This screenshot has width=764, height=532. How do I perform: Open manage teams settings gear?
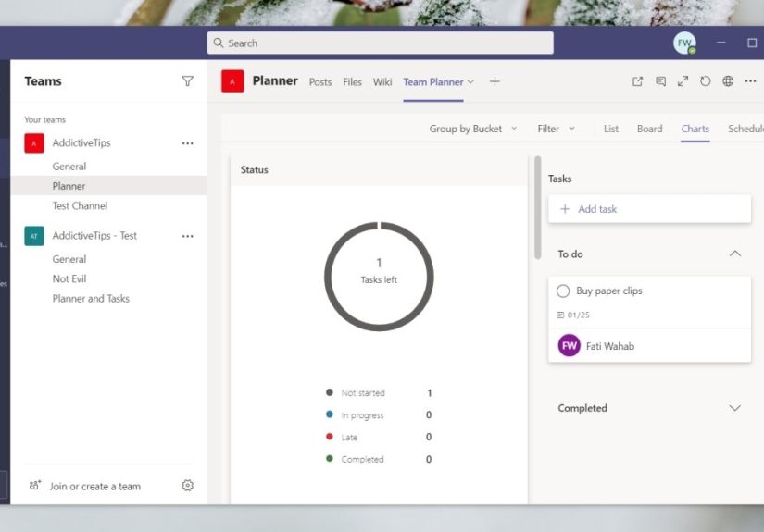188,485
